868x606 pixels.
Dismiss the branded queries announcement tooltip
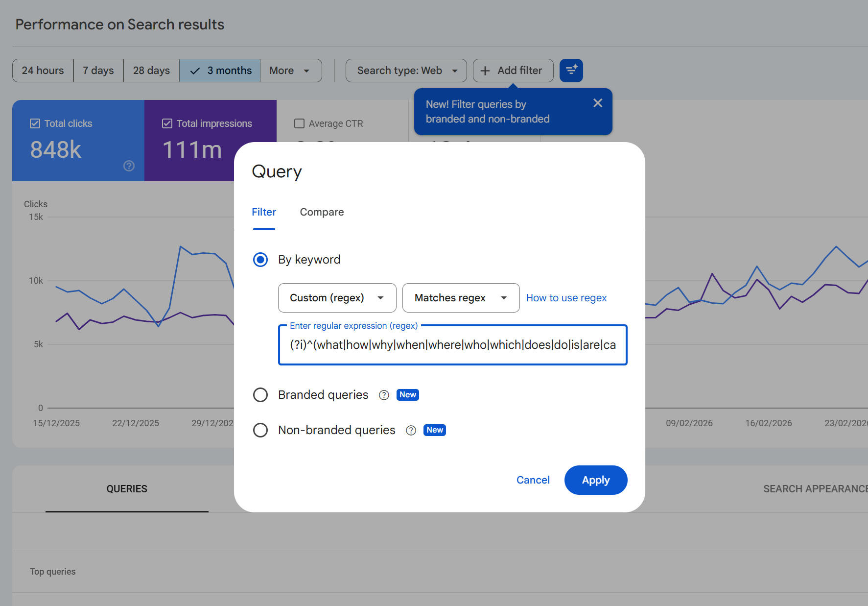598,103
